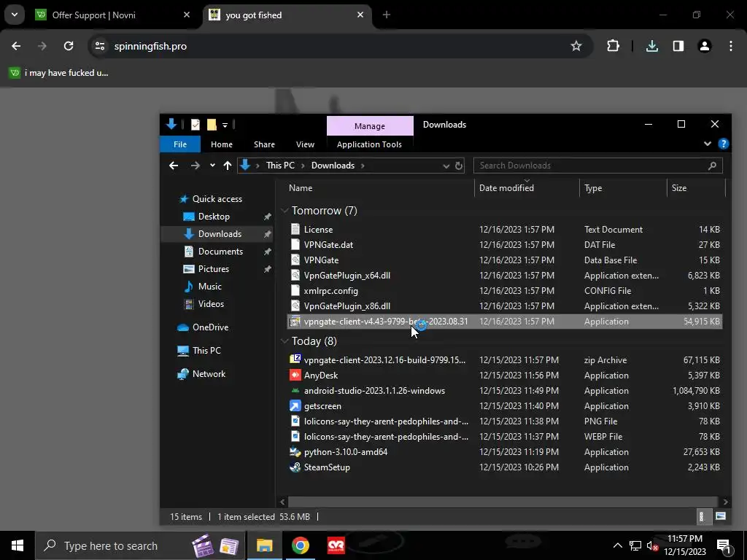The width and height of the screenshot is (747, 560).
Task: Show hidden system tray icons
Action: 617,545
